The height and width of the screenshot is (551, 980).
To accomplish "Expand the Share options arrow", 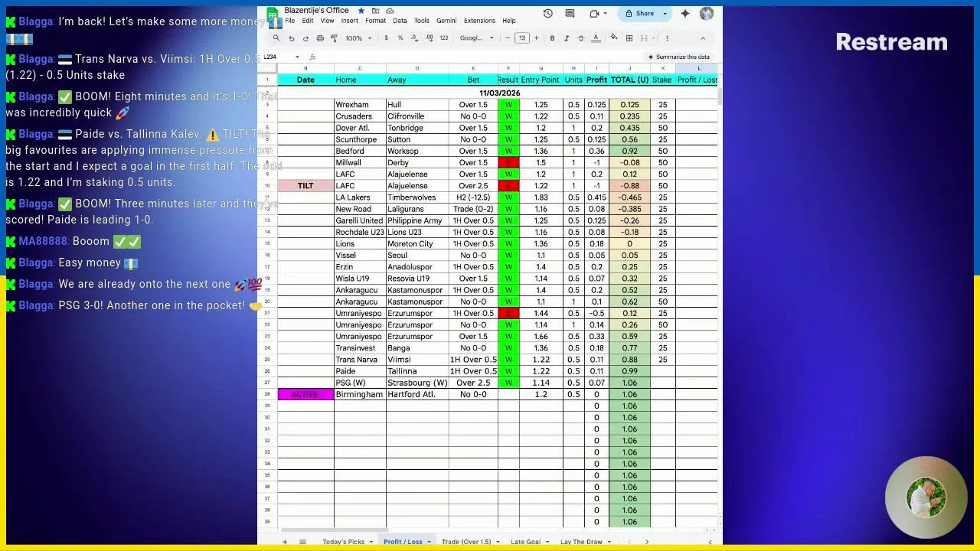I will point(665,14).
